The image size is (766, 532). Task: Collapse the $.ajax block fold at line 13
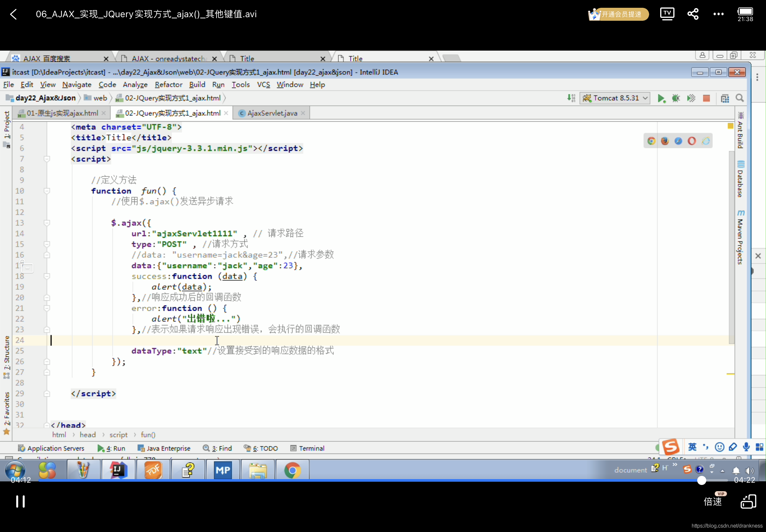coord(47,223)
